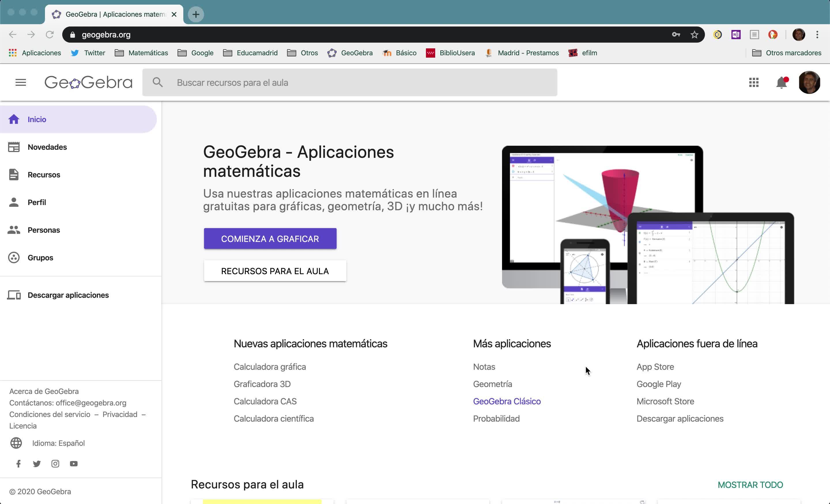Screen dimensions: 830x504
Task: Select Novedades in the sidebar
Action: [47, 147]
